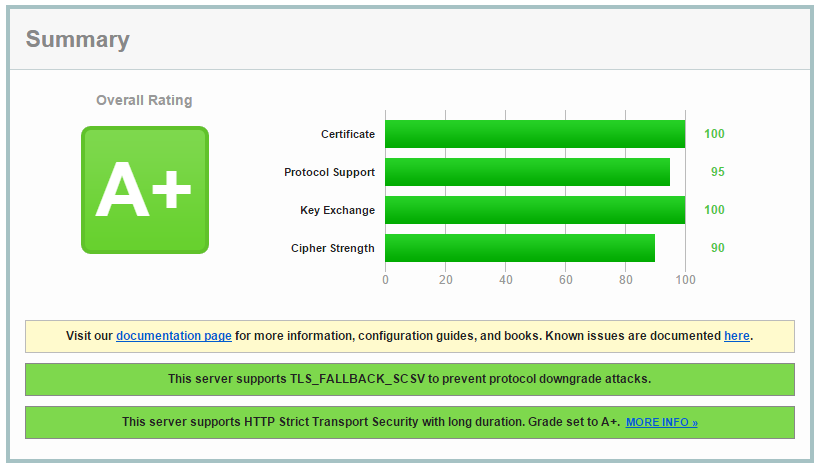Click the Protocol Support label
This screenshot has height=467, width=818.
(329, 172)
